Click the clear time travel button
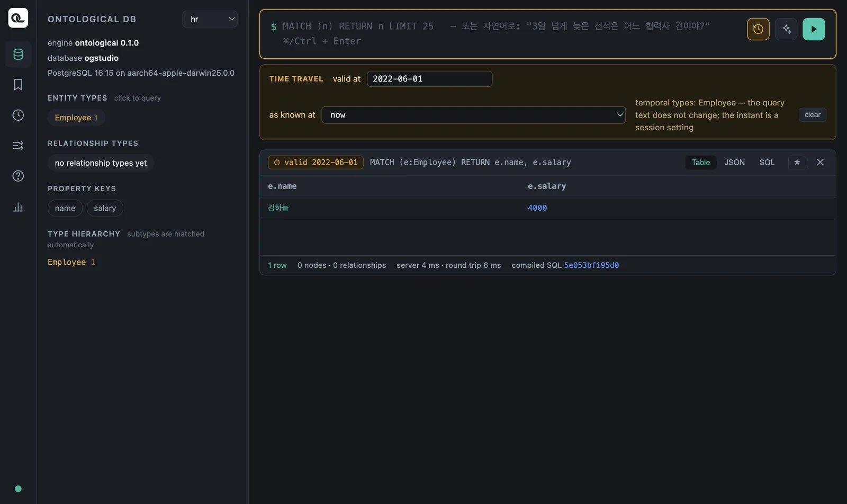 click(x=812, y=114)
